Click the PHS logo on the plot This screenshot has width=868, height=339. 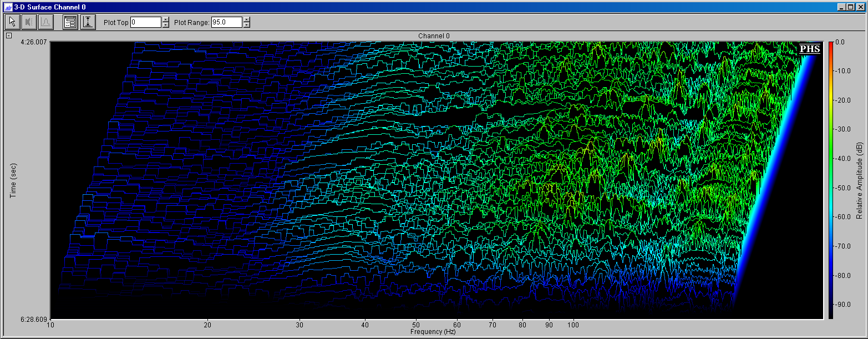(x=809, y=49)
